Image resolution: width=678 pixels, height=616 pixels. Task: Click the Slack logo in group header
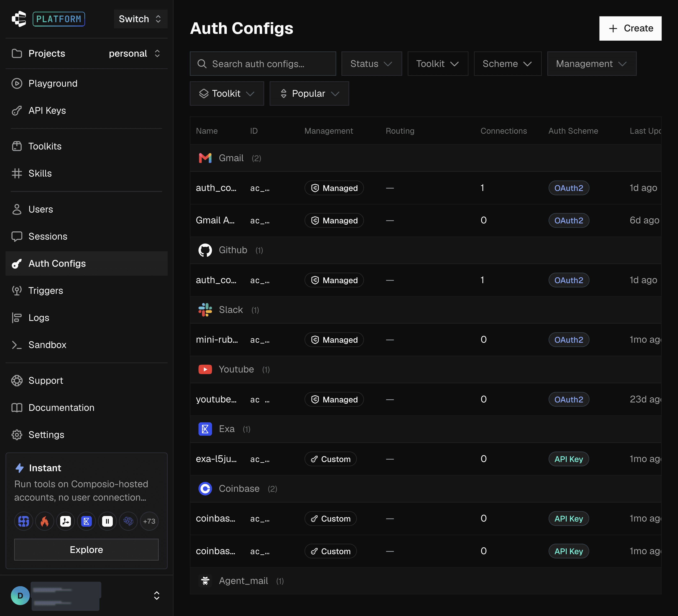click(x=205, y=309)
